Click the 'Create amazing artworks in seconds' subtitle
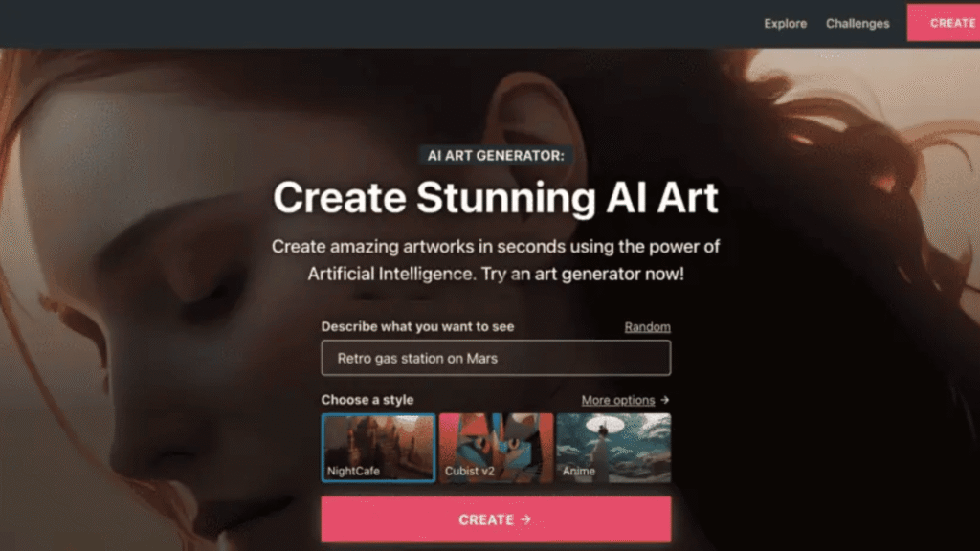 click(x=496, y=260)
